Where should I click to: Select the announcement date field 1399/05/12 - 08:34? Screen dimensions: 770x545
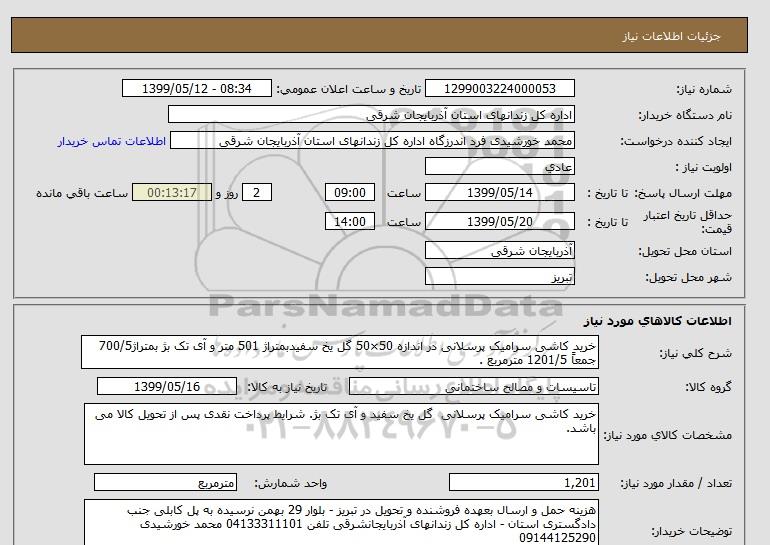click(196, 89)
